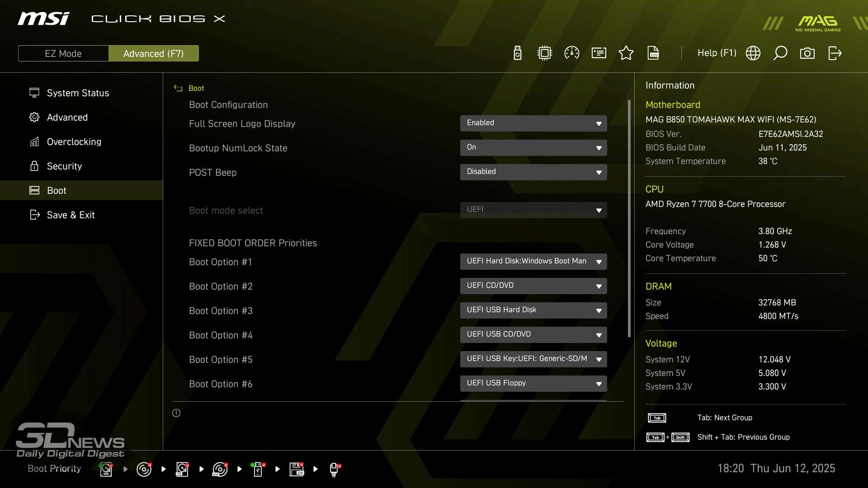Open the LOG file icon
The height and width of the screenshot is (488, 868).
(x=653, y=53)
